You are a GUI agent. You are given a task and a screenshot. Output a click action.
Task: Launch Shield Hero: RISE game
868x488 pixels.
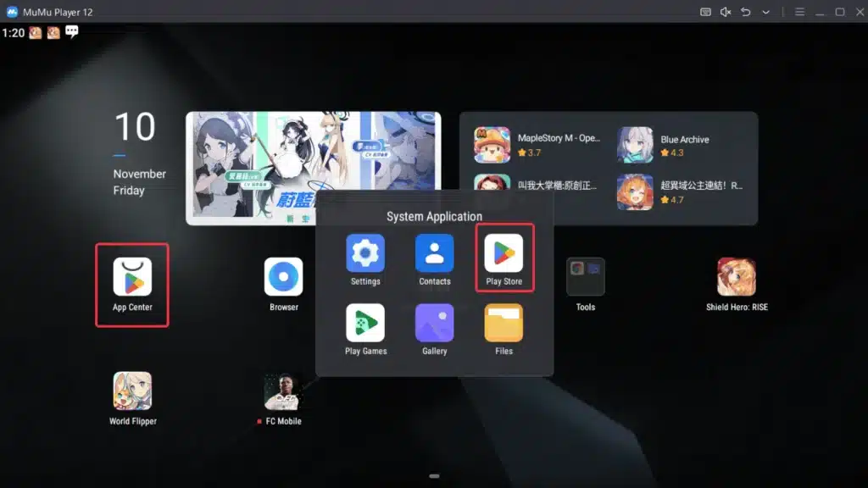tap(737, 277)
